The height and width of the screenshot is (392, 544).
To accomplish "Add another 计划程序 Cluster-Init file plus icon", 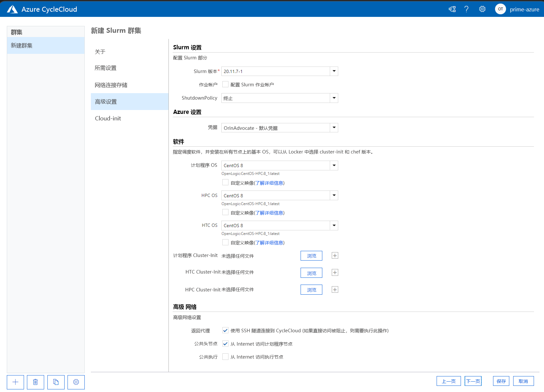I will (x=335, y=256).
